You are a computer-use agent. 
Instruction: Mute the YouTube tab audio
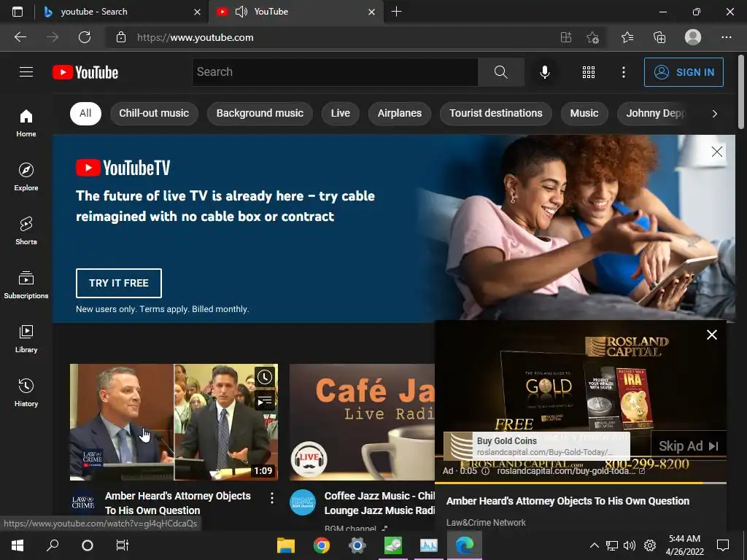[x=241, y=12]
